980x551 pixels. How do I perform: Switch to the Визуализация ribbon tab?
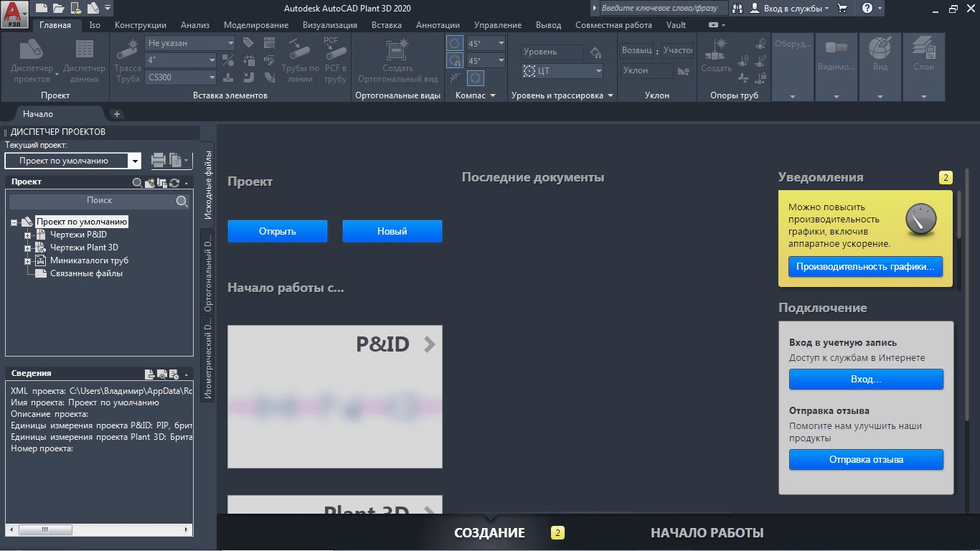[331, 25]
